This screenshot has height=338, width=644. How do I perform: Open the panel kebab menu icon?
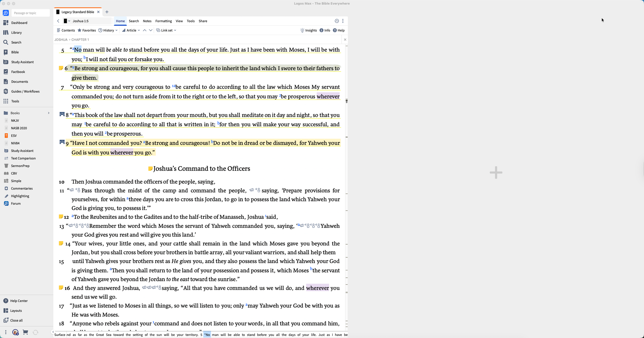click(x=343, y=21)
